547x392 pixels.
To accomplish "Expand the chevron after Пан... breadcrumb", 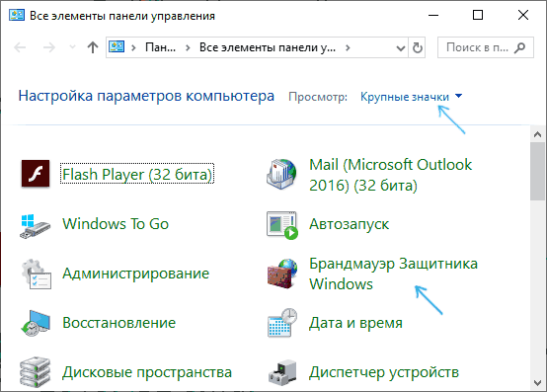I will coord(188,47).
